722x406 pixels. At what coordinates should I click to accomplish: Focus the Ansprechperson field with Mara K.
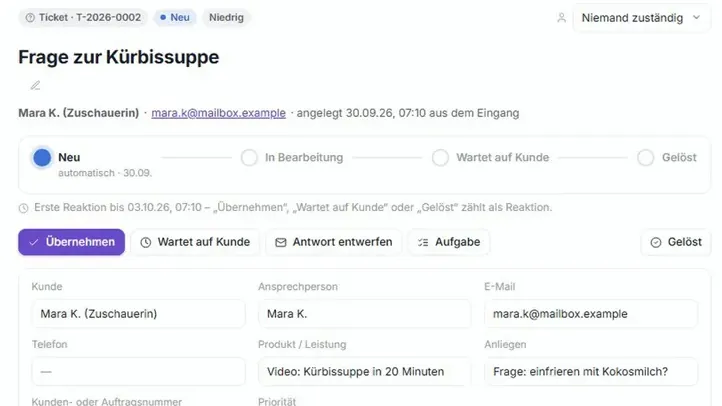364,314
